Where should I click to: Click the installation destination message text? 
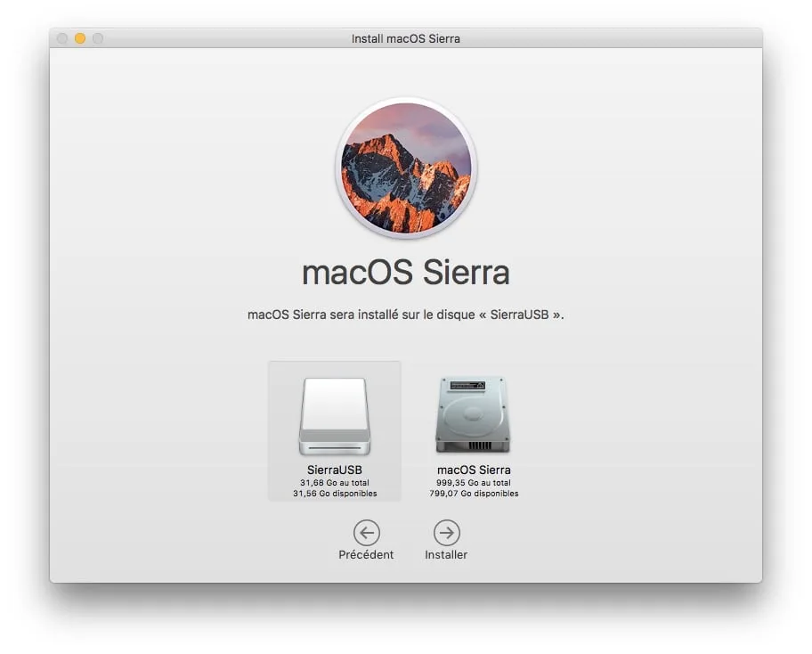(x=406, y=315)
